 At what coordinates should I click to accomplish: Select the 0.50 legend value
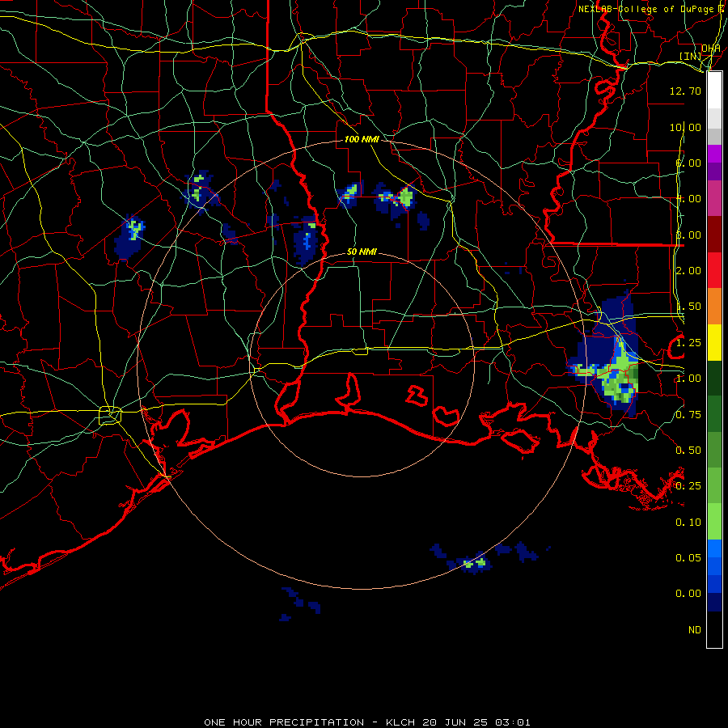tap(688, 451)
